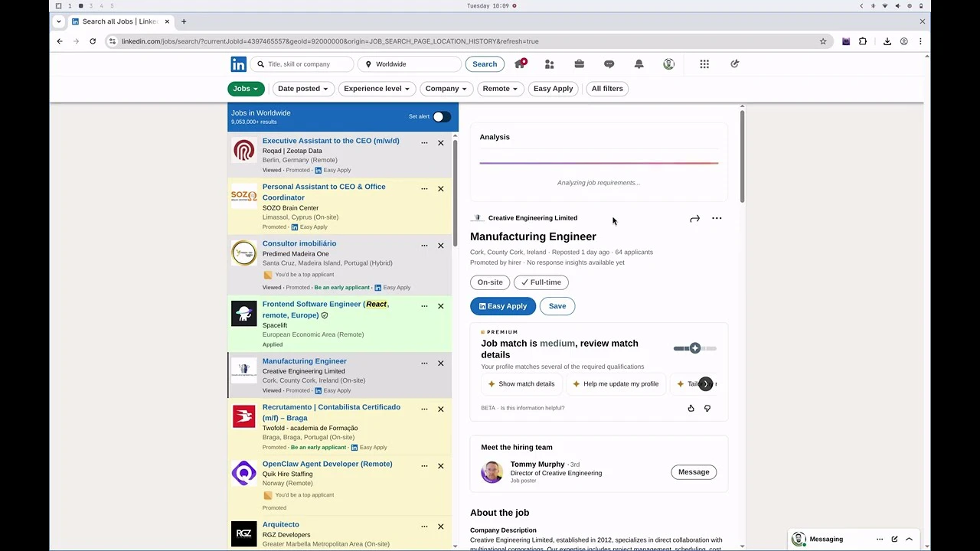The width and height of the screenshot is (980, 551).
Task: Open the profile avatar 'Me' menu
Action: tap(668, 64)
